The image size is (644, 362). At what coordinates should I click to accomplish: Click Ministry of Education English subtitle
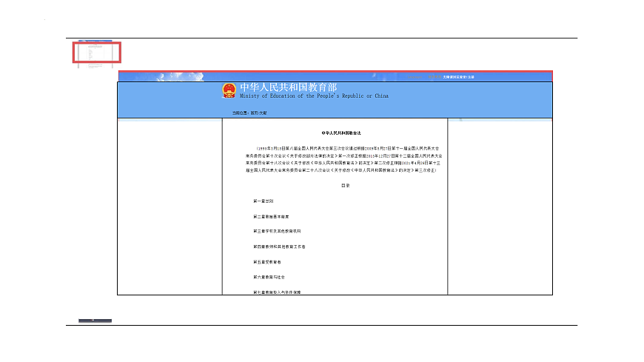point(314,95)
